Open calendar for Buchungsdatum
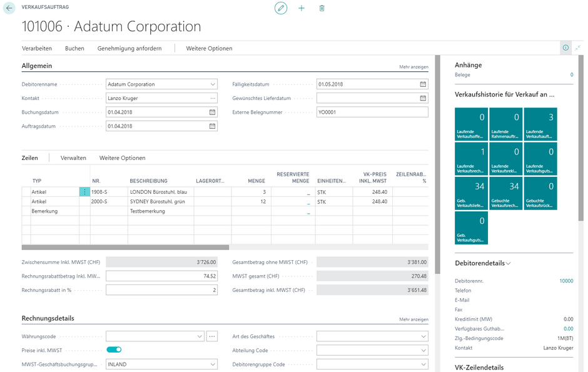 click(x=212, y=112)
